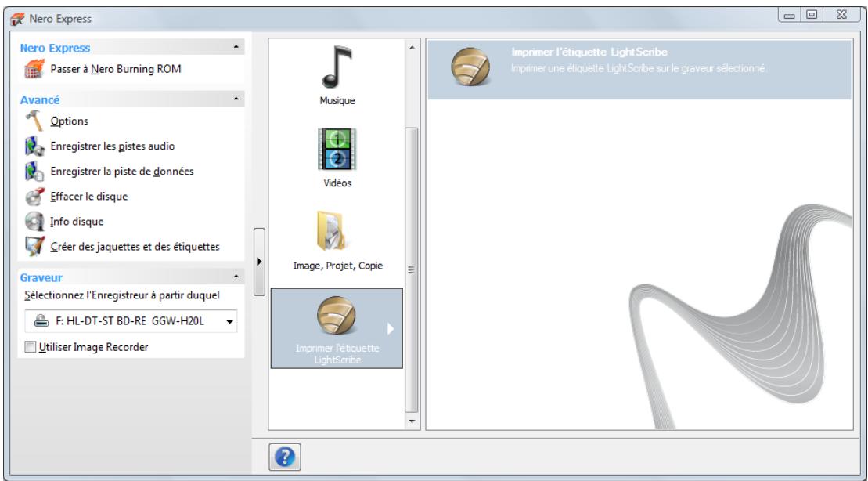
Task: Open help with the question mark button
Action: point(285,457)
